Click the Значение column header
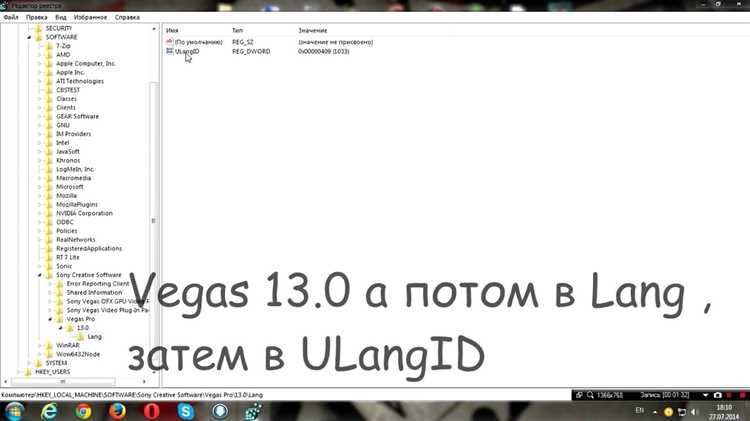Screen dimensions: 750x421 pyautogui.click(x=313, y=31)
